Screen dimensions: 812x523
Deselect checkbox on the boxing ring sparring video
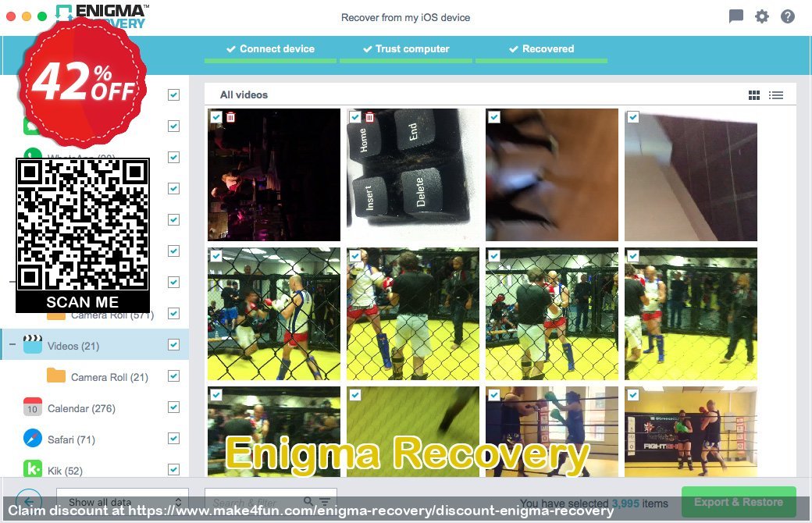[494, 395]
